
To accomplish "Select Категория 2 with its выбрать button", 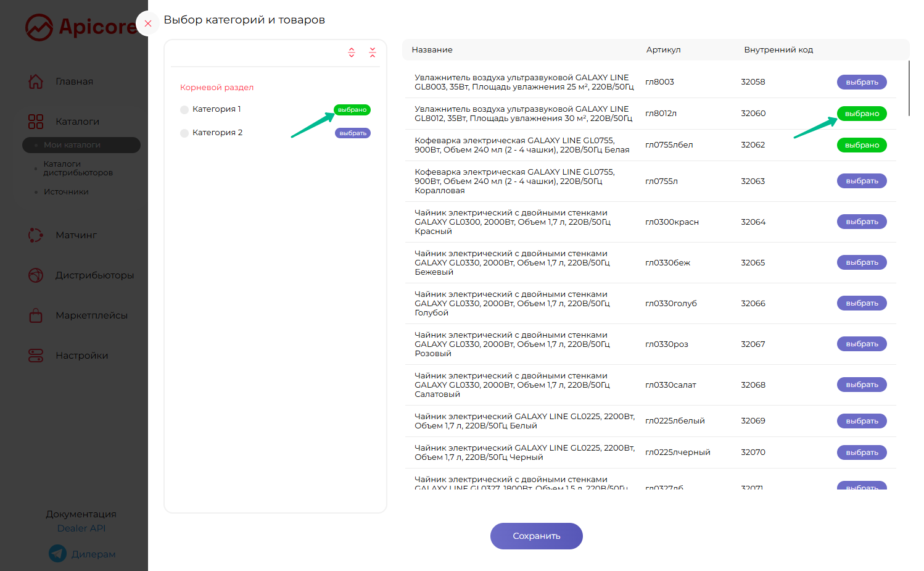I will 353,133.
